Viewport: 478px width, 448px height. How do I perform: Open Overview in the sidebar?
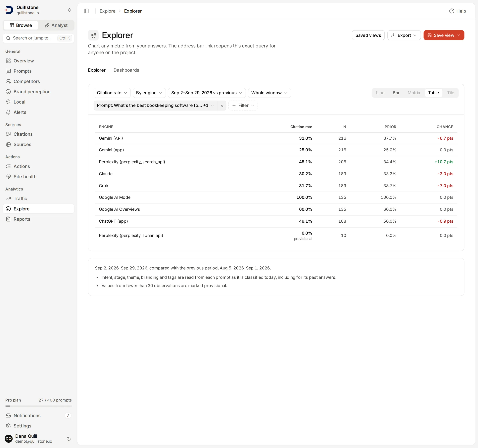tap(38, 61)
